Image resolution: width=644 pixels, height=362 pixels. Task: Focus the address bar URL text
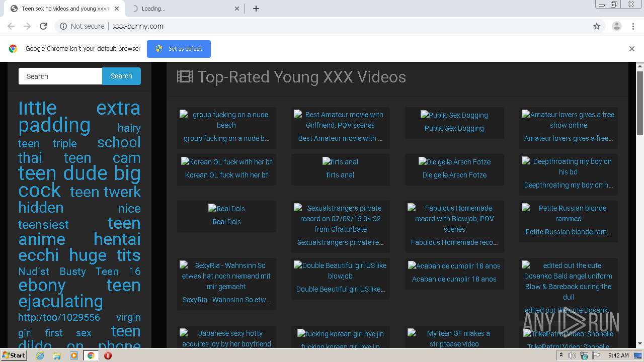pyautogui.click(x=138, y=26)
